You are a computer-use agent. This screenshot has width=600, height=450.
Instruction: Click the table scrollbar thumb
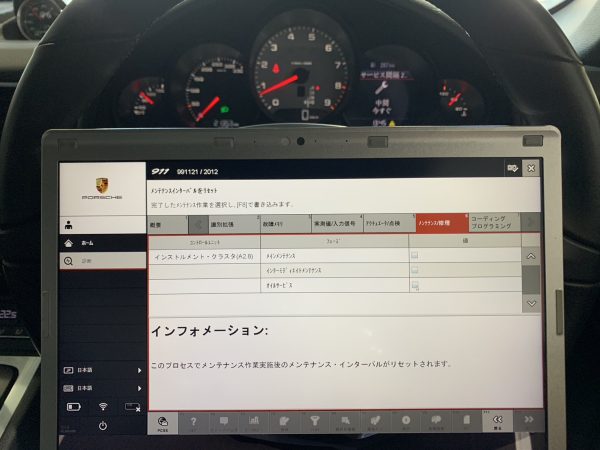point(531,280)
